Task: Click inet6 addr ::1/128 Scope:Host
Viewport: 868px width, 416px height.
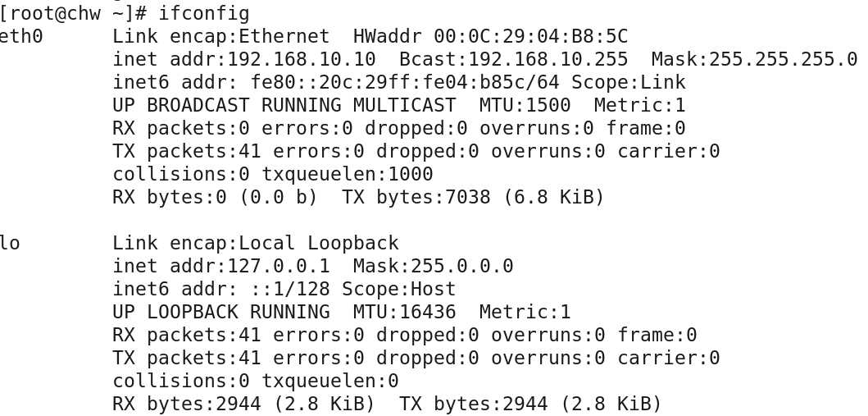Action: point(284,289)
